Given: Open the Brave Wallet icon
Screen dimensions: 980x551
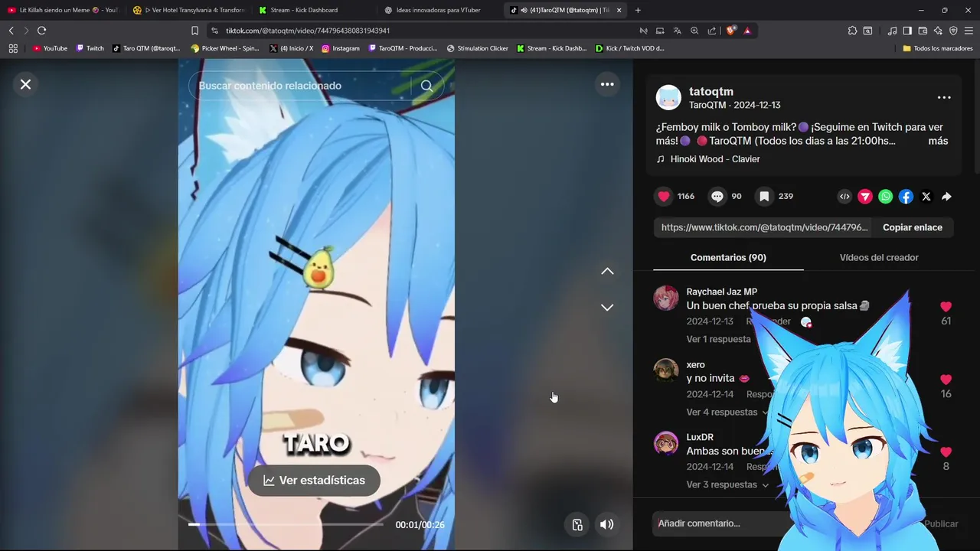Looking at the screenshot, I should [x=923, y=31].
